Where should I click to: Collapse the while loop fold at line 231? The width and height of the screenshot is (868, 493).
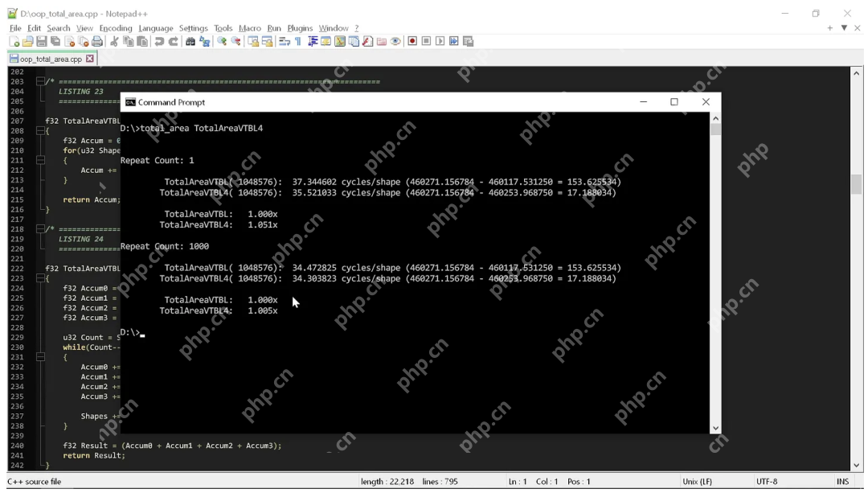point(40,357)
